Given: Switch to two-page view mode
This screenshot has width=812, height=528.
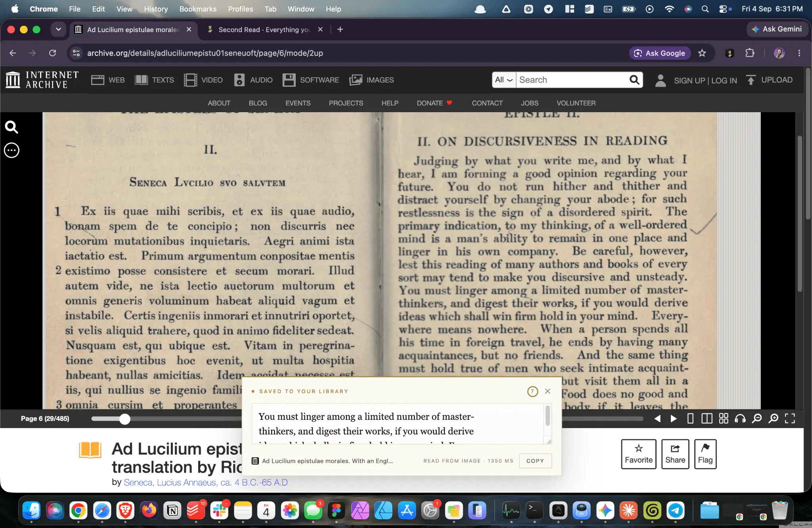Looking at the screenshot, I should point(707,419).
